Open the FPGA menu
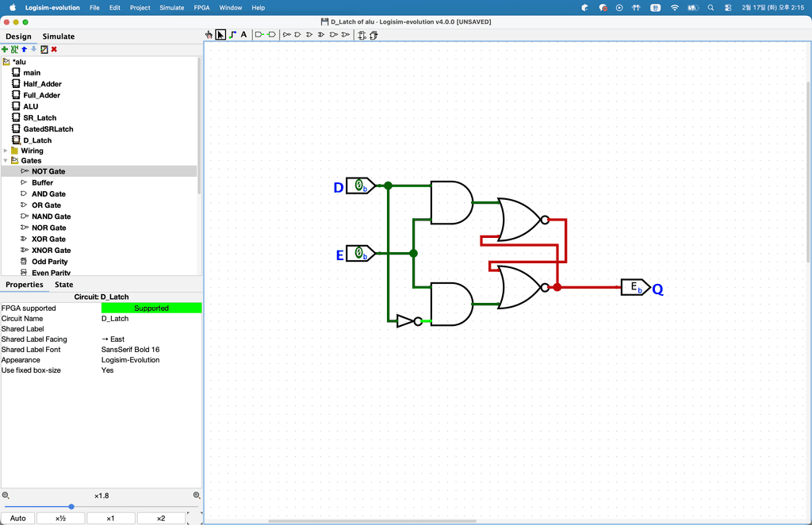The height and width of the screenshot is (525, 812). (201, 7)
